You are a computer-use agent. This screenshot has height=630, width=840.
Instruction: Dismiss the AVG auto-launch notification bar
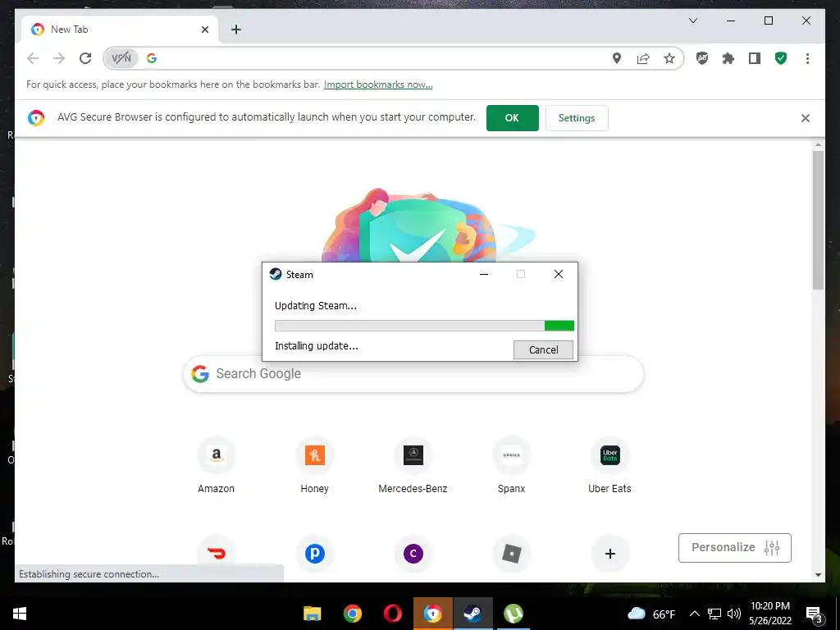point(806,118)
